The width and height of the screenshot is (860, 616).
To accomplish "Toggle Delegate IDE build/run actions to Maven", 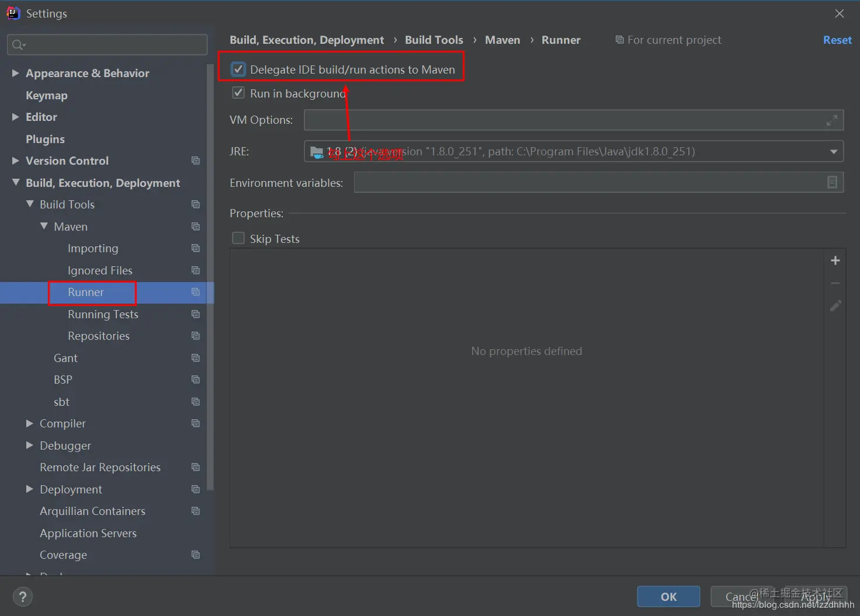I will 238,69.
